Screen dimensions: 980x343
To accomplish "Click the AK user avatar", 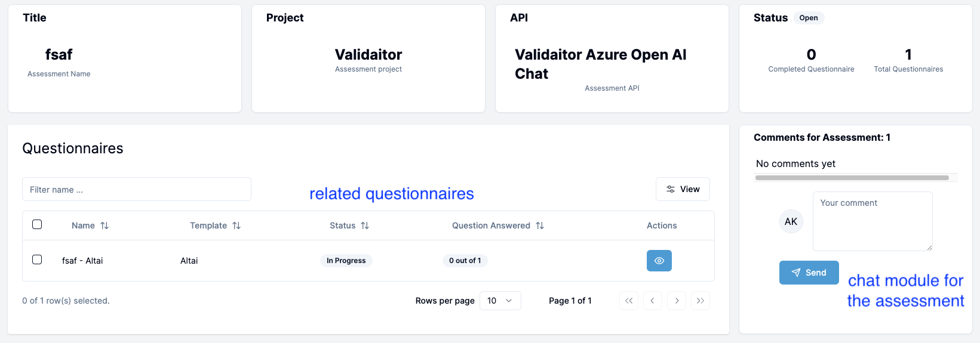I will 791,221.
